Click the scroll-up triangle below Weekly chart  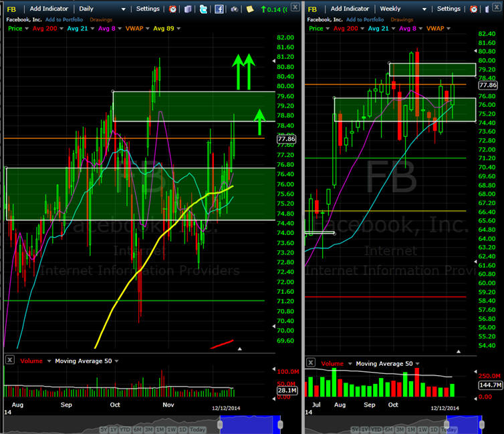pos(459,351)
